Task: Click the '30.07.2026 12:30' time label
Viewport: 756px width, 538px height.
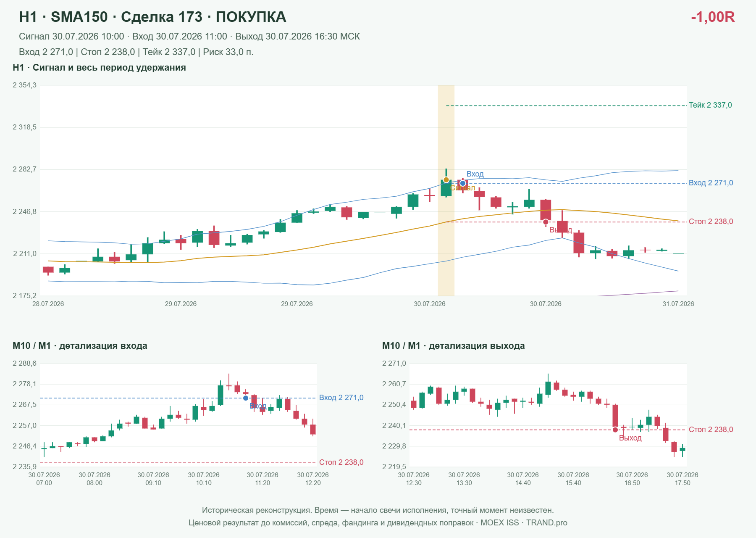Action: click(x=414, y=479)
